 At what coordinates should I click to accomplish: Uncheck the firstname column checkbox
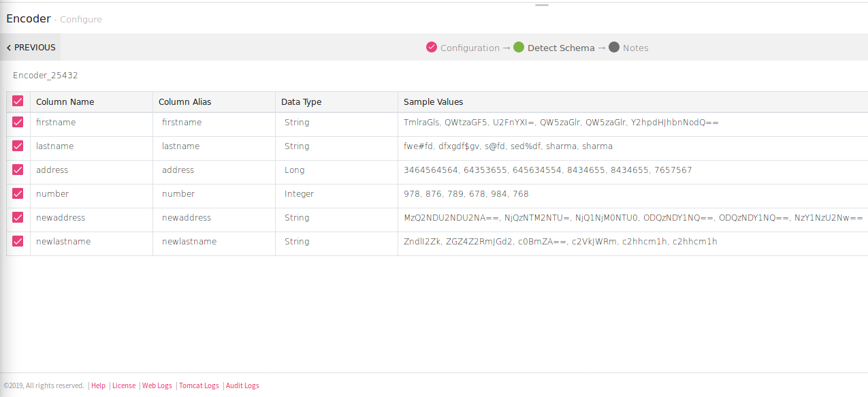tap(18, 123)
